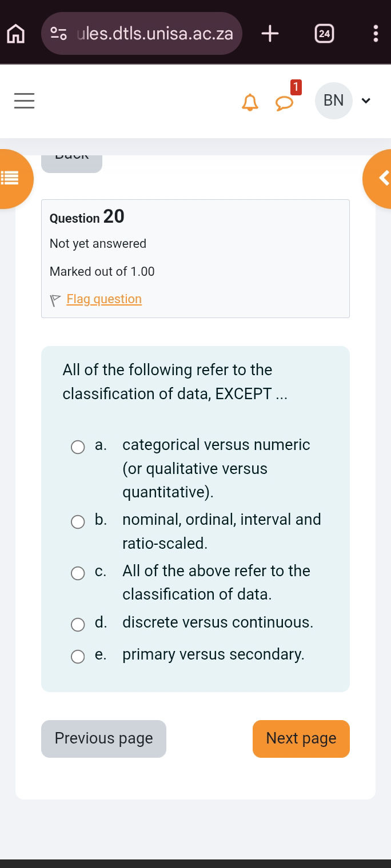Screen dimensions: 391x868
Task: Tap the address bar to edit the URL
Action: point(154,34)
